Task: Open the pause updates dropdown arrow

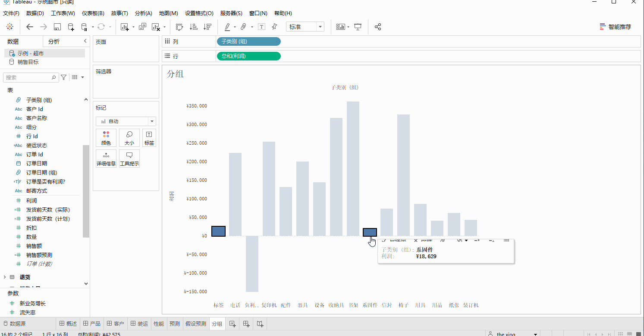Action: 93,27
